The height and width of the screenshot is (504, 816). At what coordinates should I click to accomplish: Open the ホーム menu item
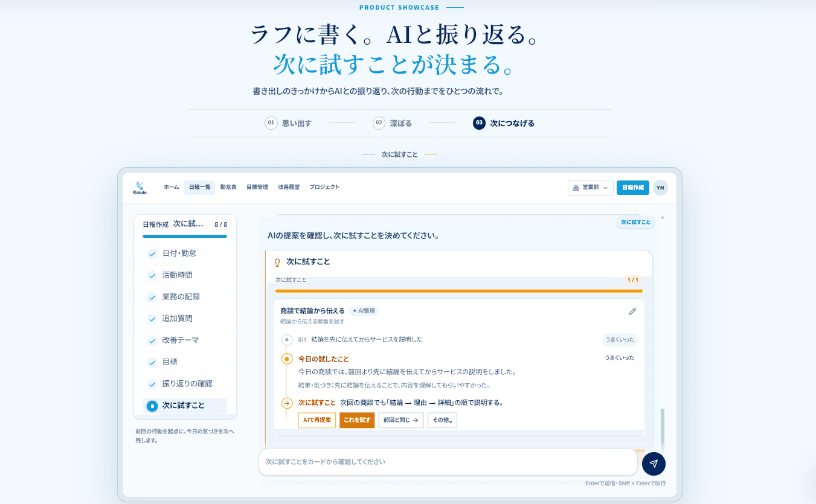(x=172, y=187)
